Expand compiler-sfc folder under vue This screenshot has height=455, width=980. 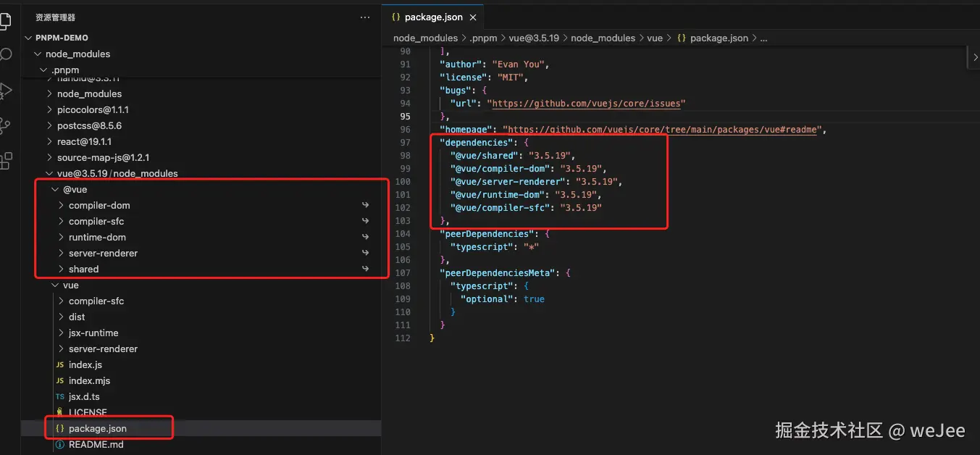pos(61,301)
